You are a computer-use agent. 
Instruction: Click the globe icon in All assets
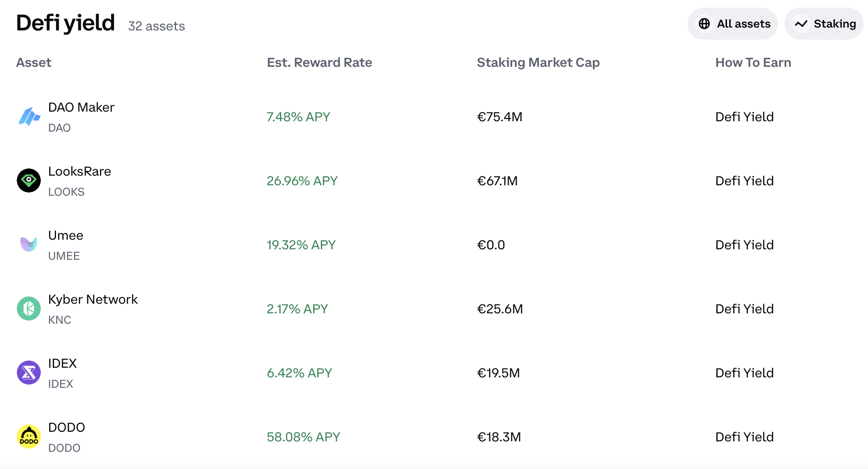[704, 24]
